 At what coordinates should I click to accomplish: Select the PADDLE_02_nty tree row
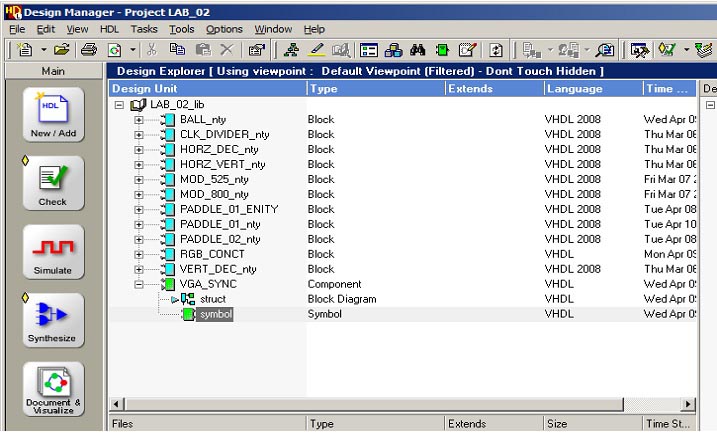coord(220,239)
